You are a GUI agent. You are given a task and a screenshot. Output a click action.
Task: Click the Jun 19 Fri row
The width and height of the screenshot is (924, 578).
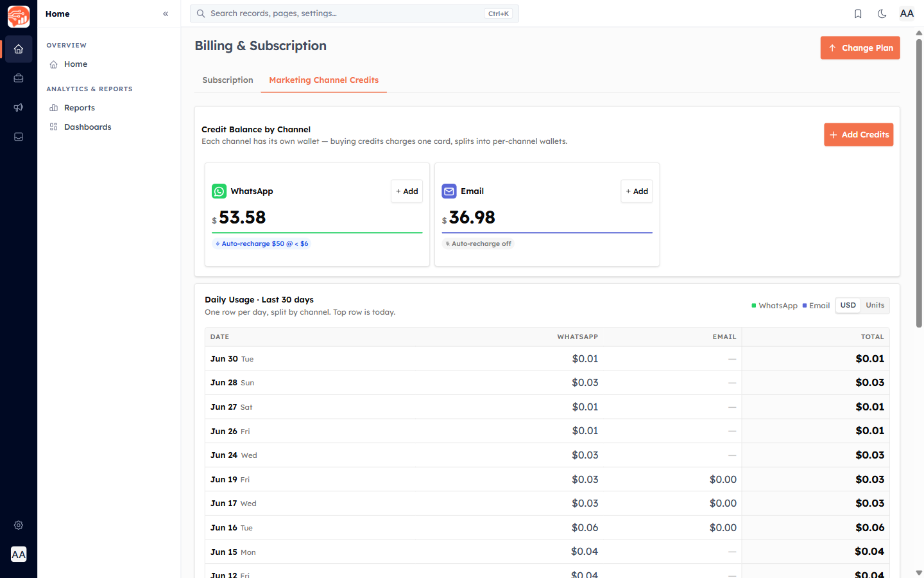547,480
